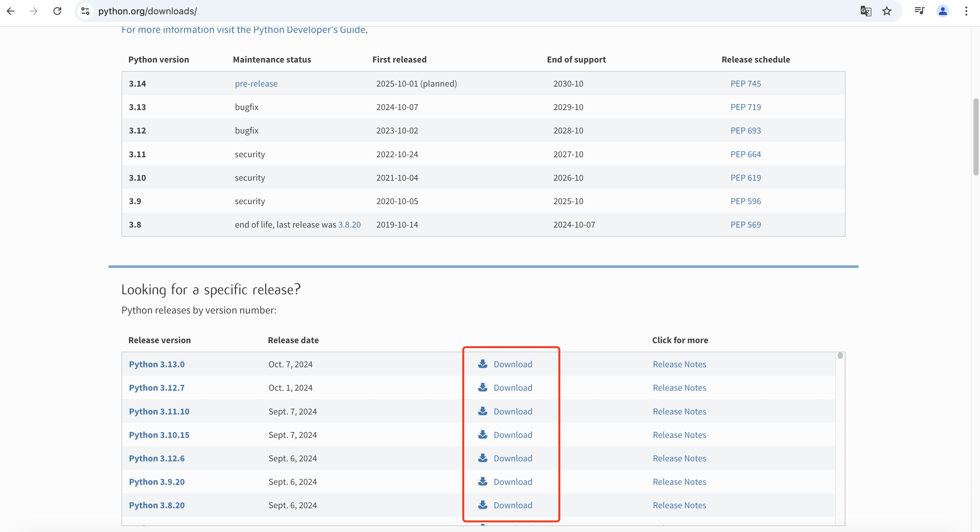Click Download text for Python 3.11.10

tap(513, 411)
